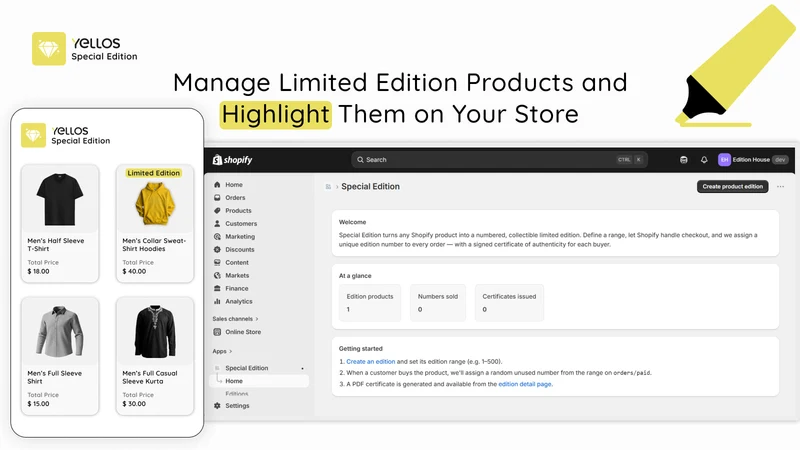Click the Welcome heading
The image size is (800, 450).
[353, 222]
